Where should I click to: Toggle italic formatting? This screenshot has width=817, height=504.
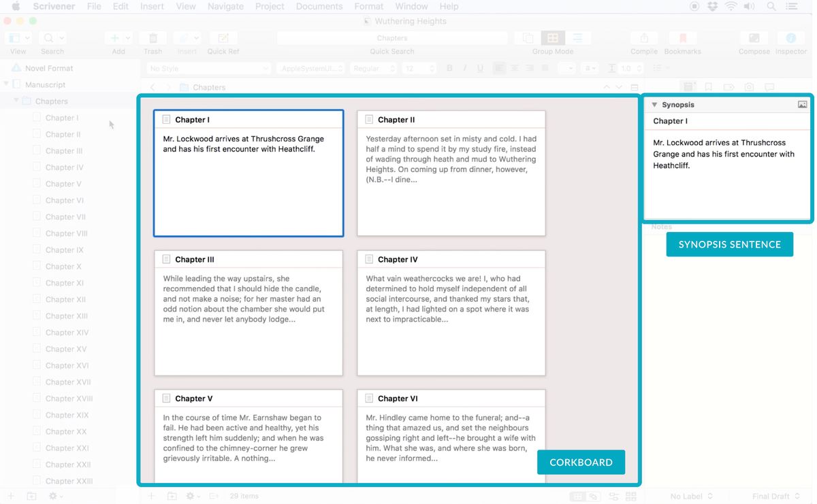465,68
